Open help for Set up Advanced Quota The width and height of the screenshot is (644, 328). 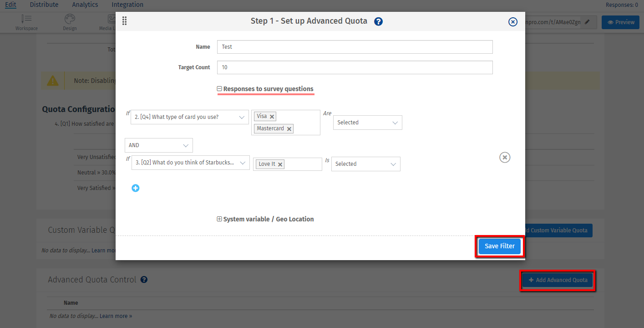pyautogui.click(x=378, y=21)
